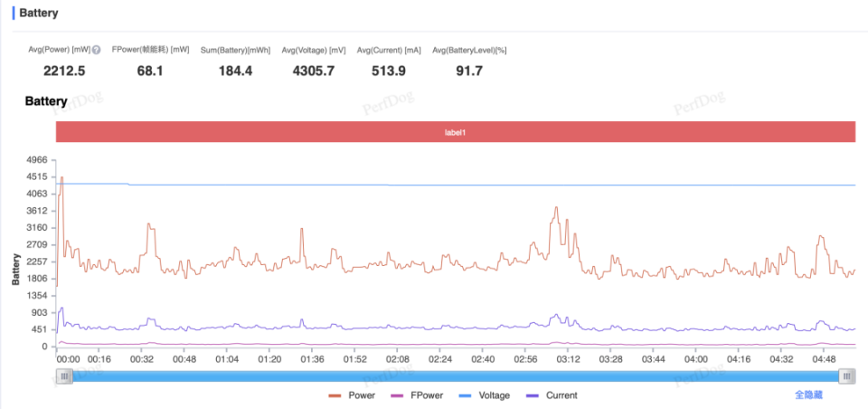
Task: Click the Avg(Power) help question icon
Action: (97, 50)
